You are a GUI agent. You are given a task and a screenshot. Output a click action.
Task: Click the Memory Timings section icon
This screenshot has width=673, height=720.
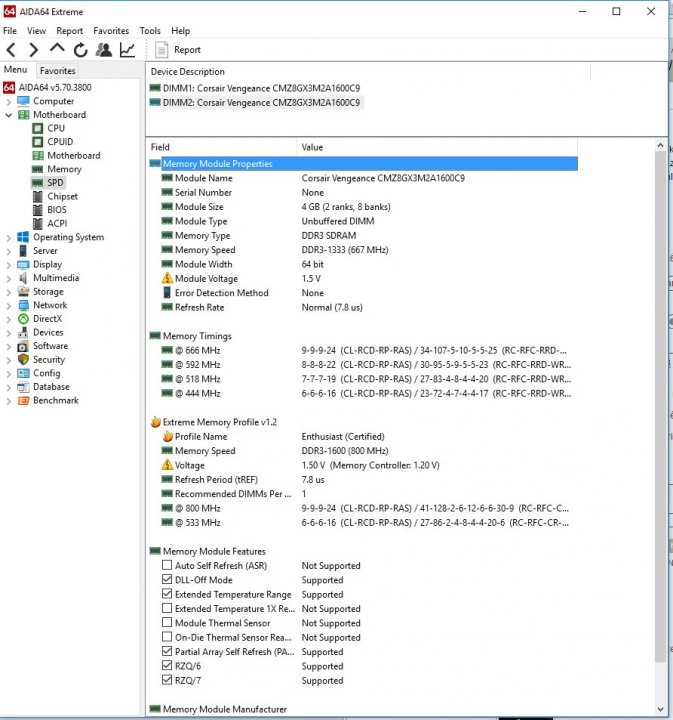[155, 336]
